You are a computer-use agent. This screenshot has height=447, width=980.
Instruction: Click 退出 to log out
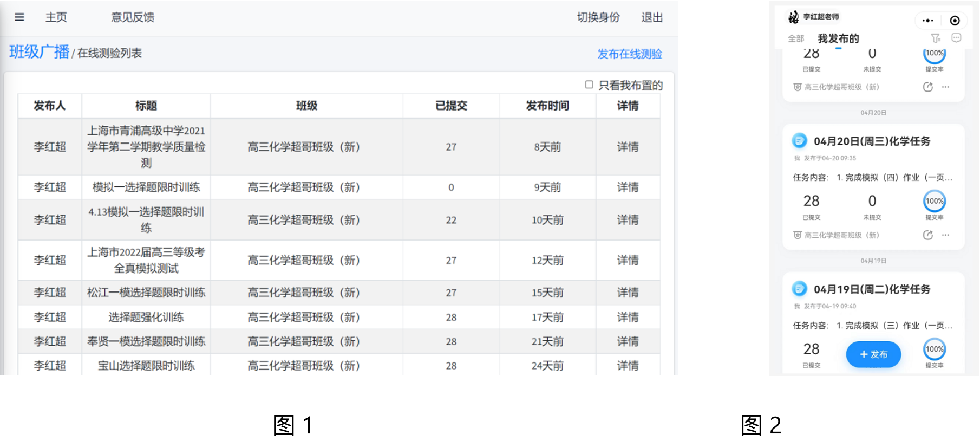tap(652, 17)
